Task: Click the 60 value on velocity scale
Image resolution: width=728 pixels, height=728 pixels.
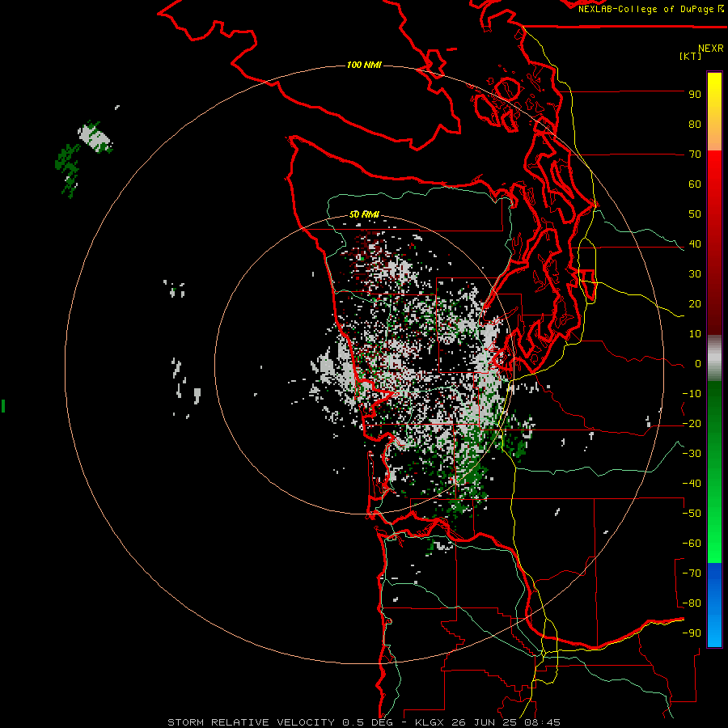Action: point(695,184)
